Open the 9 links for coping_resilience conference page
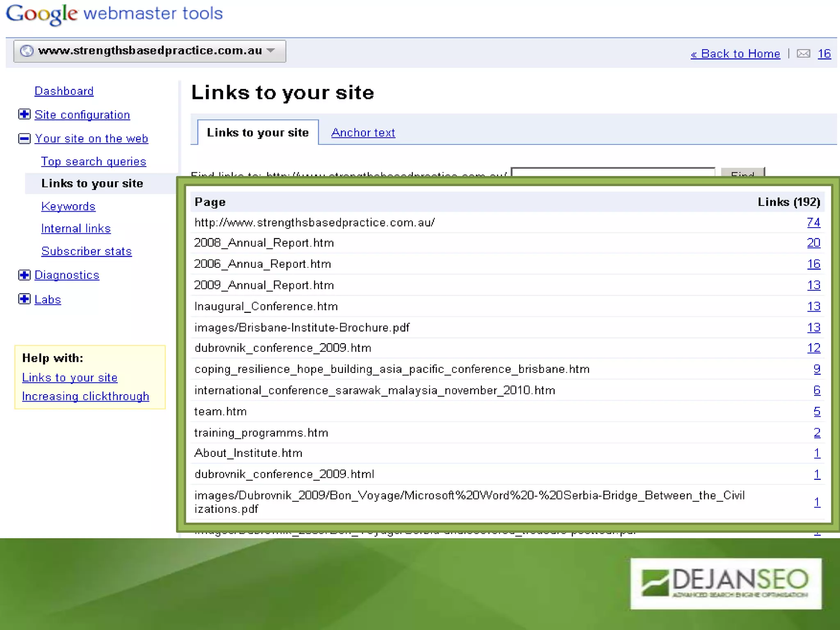Image resolution: width=840 pixels, height=630 pixels. pyautogui.click(x=817, y=369)
